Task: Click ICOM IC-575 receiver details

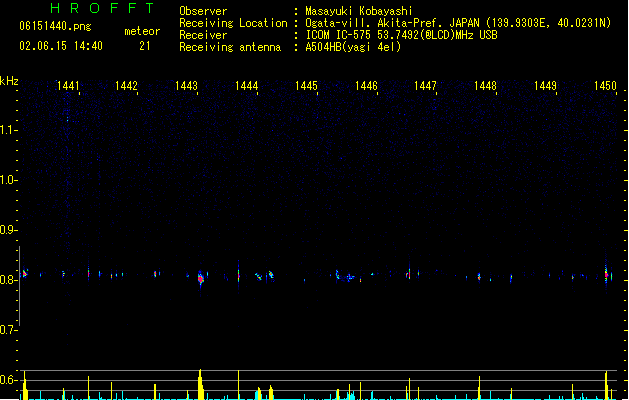Action: [x=402, y=35]
